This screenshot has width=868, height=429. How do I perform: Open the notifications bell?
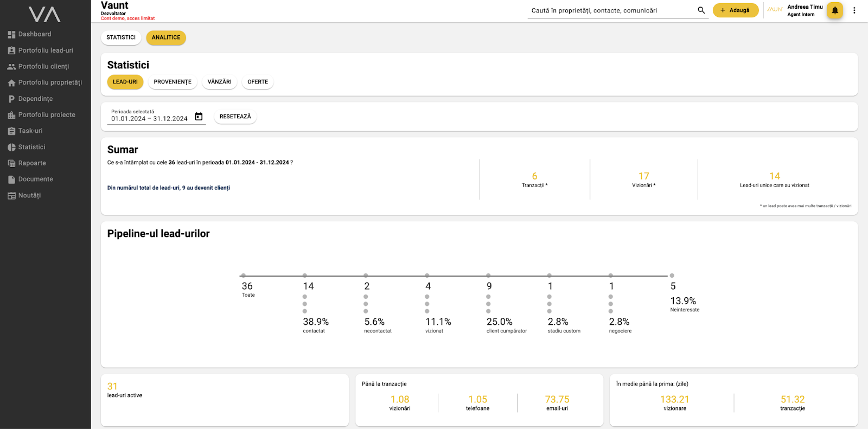point(835,10)
